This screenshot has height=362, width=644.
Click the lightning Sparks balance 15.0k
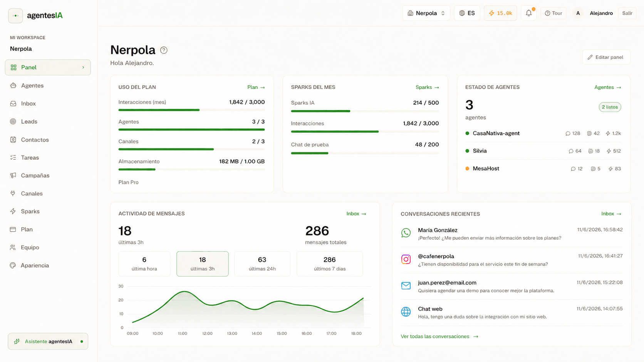tap(500, 13)
